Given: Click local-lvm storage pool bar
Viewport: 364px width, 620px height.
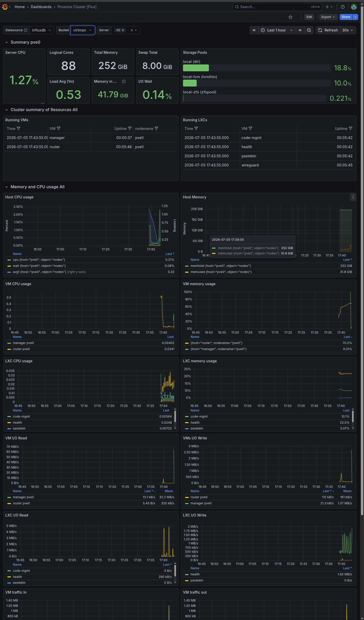Looking at the screenshot, I should point(257,83).
